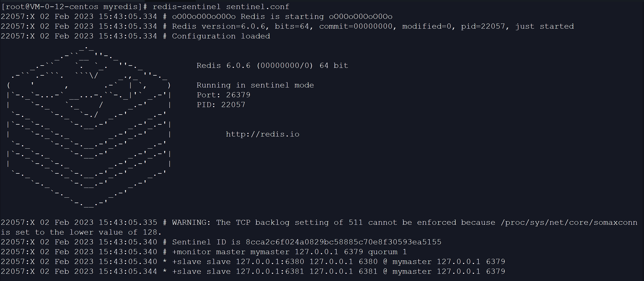Click the http://redis.io URL
The height and width of the screenshot is (281, 644).
click(x=263, y=134)
